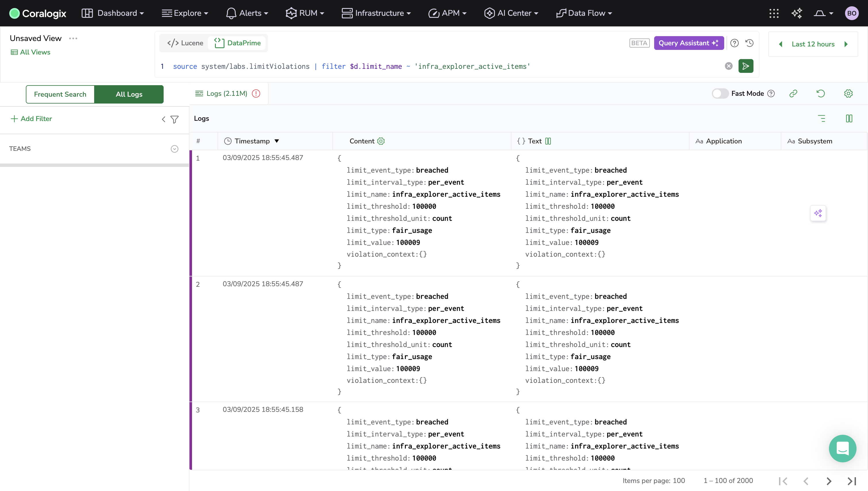868x491 pixels.
Task: Expand the TEAMS filter section
Action: [x=175, y=149]
